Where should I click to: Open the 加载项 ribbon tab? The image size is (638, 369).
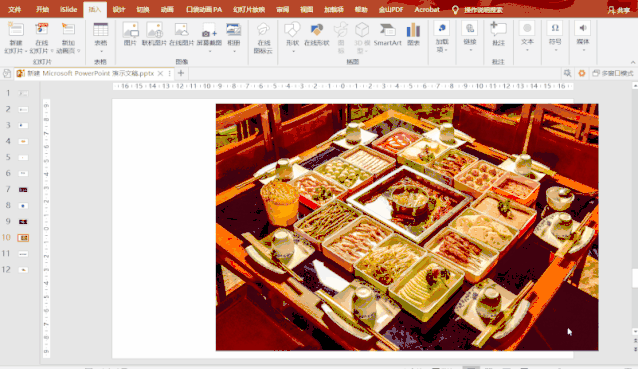coord(334,9)
